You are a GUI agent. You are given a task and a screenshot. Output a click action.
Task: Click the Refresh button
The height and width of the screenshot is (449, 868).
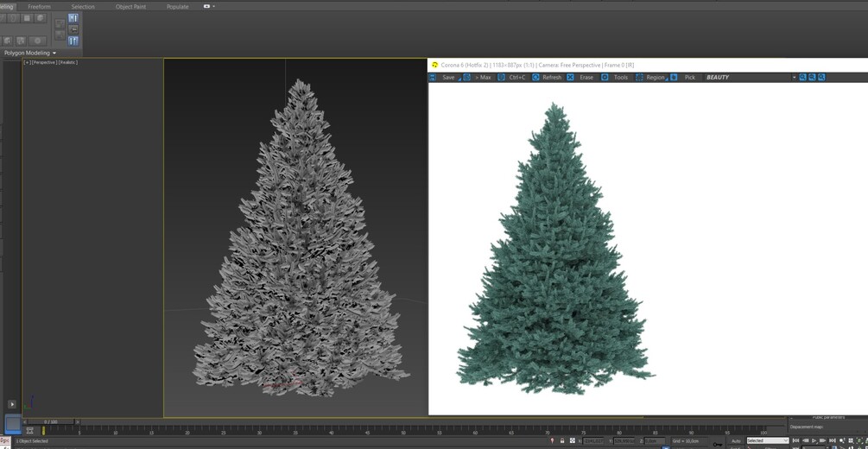pyautogui.click(x=552, y=78)
